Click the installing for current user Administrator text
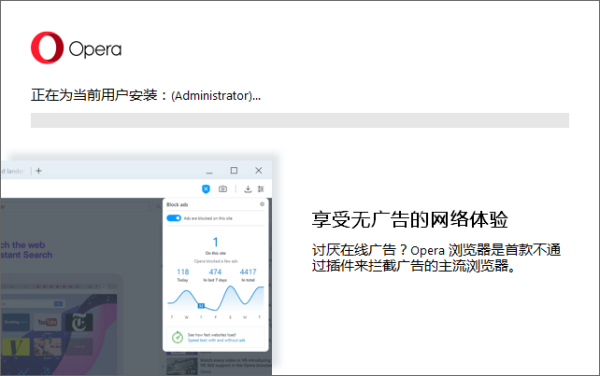This screenshot has width=600, height=376. tap(146, 95)
